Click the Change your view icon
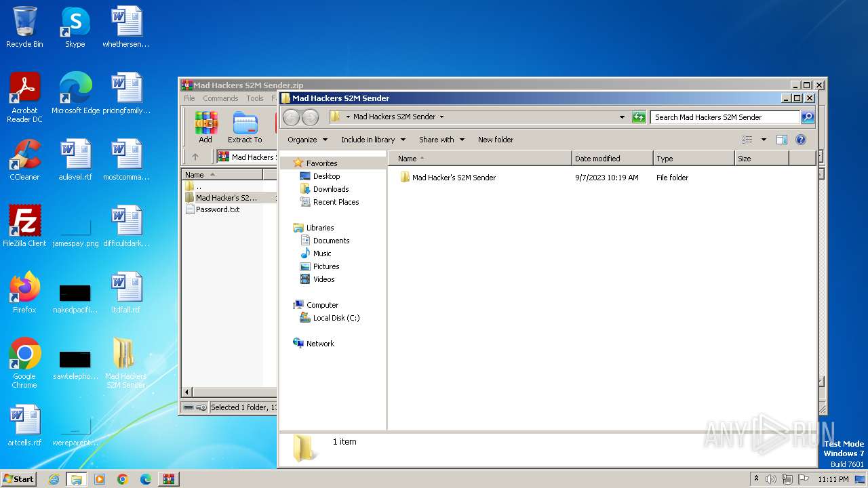The image size is (868, 488). (x=747, y=140)
